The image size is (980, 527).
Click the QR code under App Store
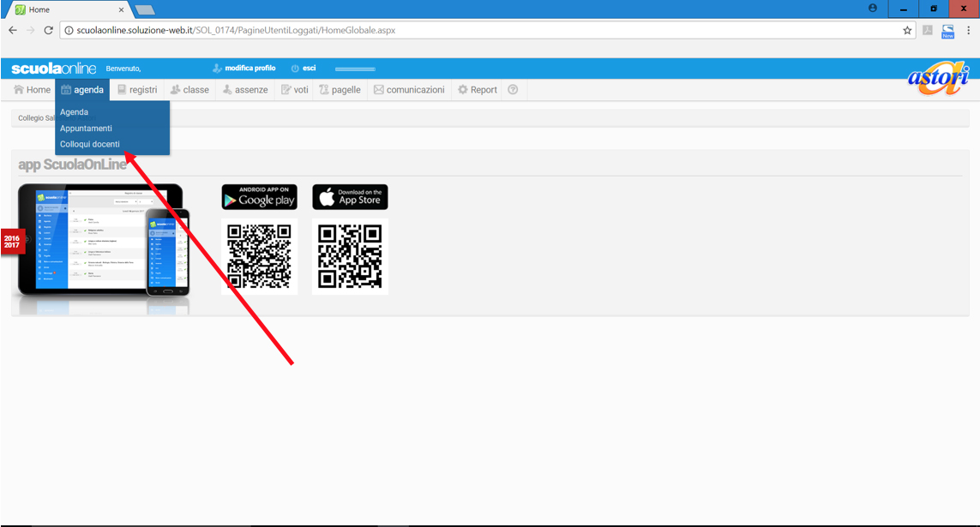[350, 256]
